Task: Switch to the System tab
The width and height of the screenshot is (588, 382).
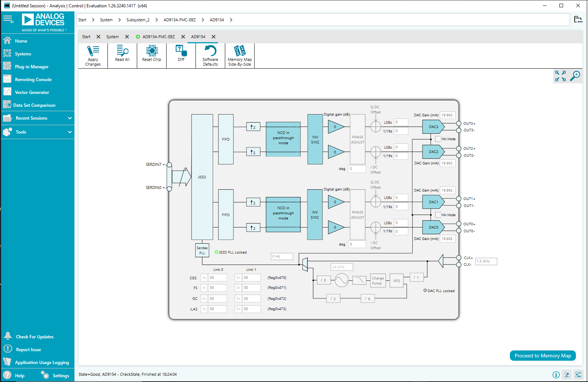Action: point(112,37)
